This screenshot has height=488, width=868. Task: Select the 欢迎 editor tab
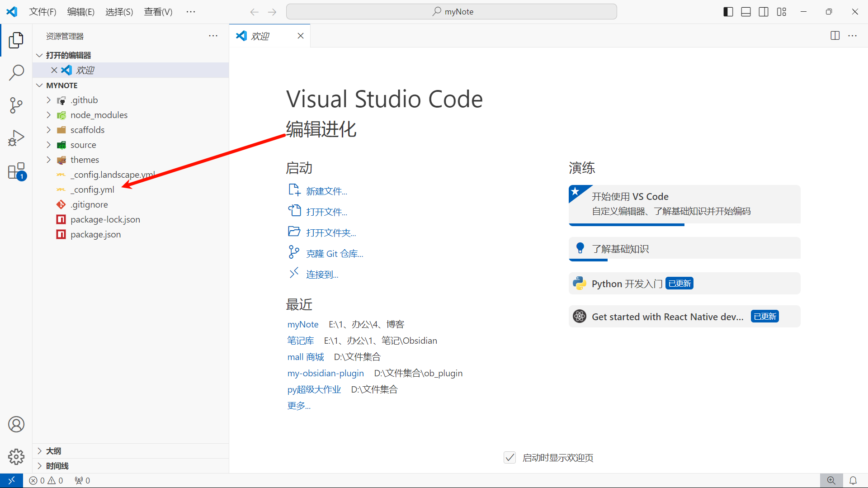(x=260, y=36)
